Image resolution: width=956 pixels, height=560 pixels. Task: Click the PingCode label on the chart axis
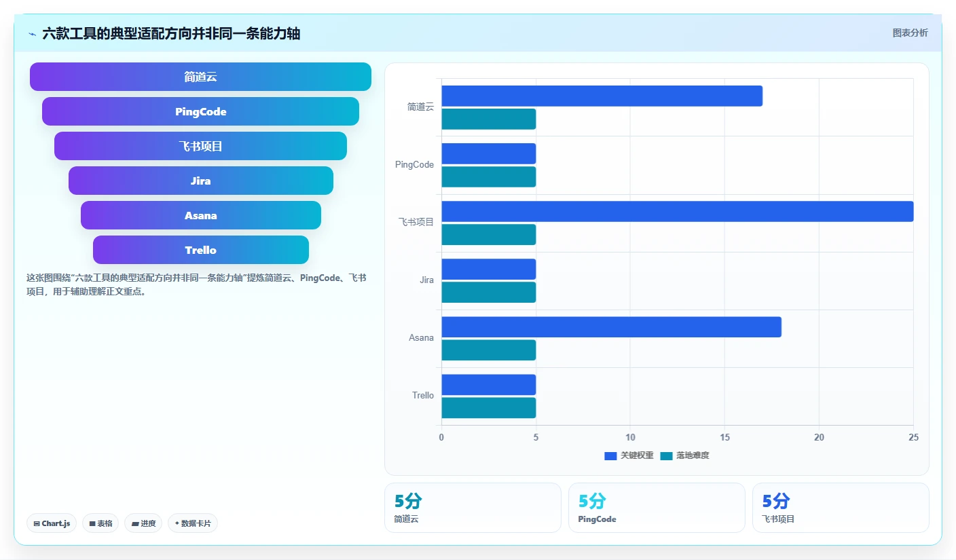(414, 164)
